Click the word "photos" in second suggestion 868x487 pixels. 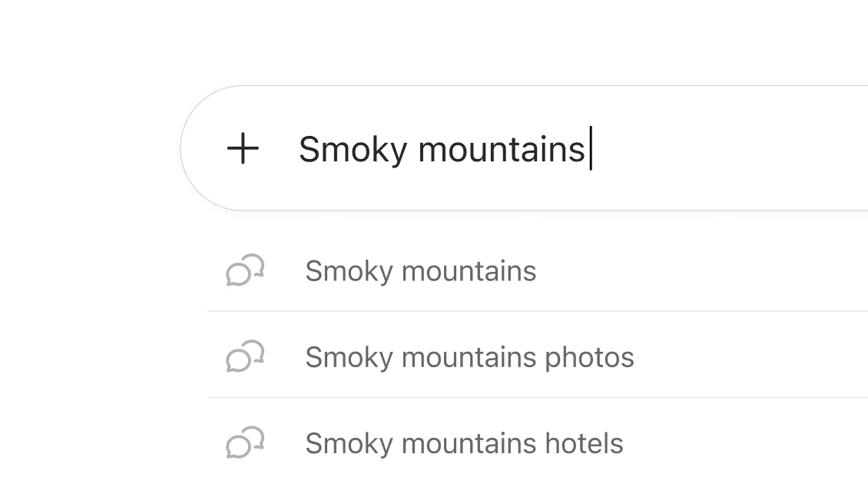click(x=589, y=358)
